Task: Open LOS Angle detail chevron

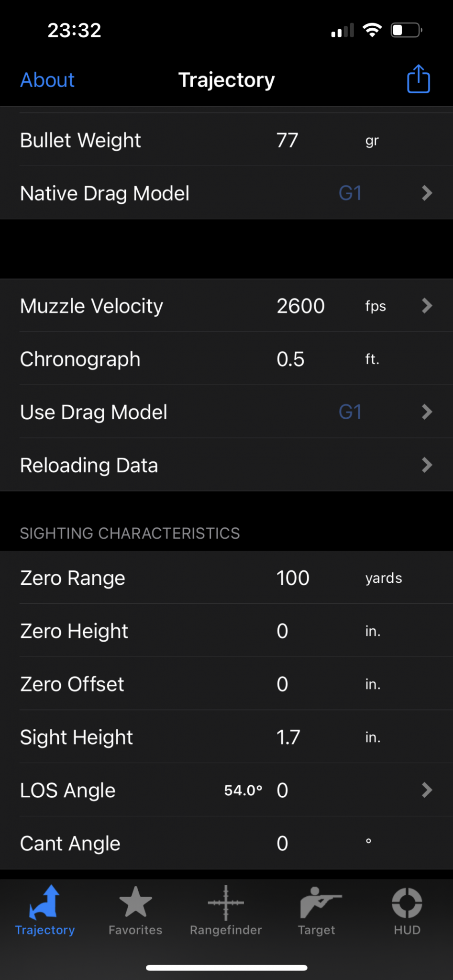Action: 427,790
